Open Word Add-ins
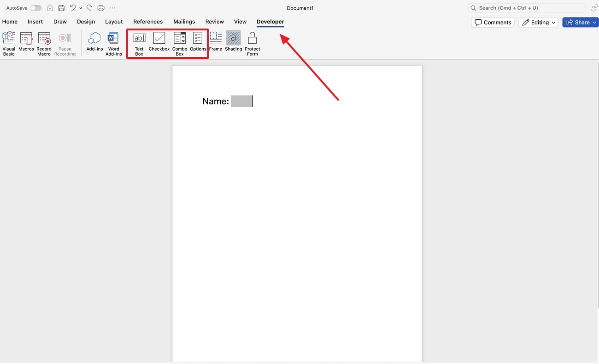 (x=114, y=44)
